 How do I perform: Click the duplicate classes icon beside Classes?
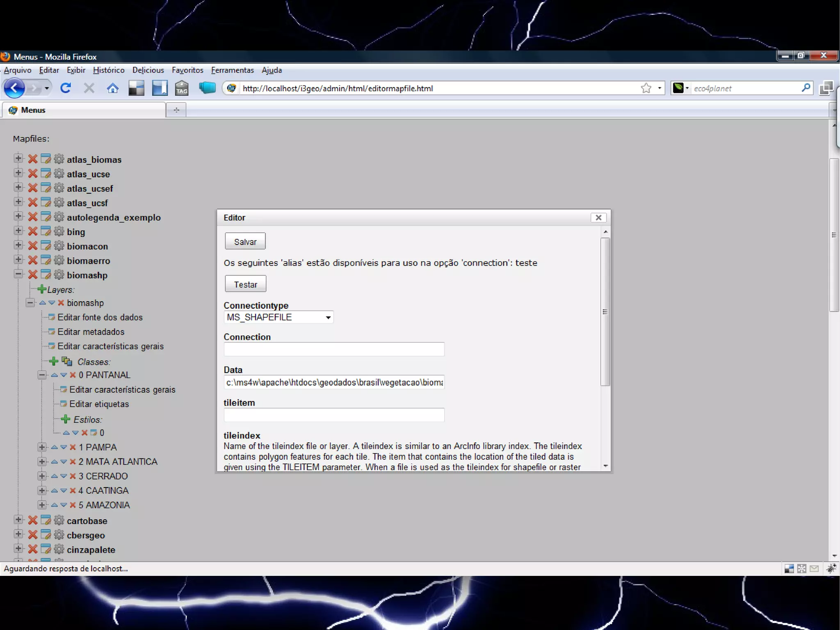pos(67,362)
